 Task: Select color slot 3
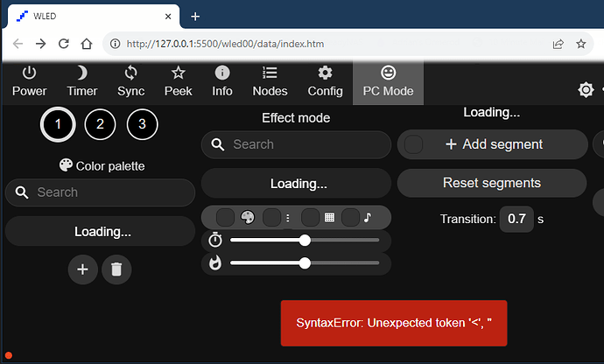pyautogui.click(x=142, y=124)
